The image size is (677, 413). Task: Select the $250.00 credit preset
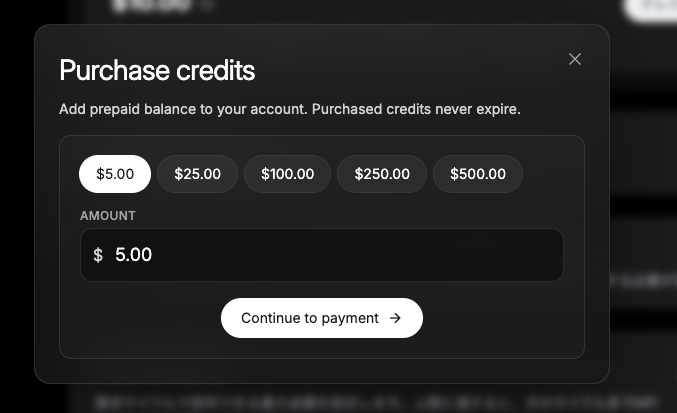pyautogui.click(x=381, y=174)
